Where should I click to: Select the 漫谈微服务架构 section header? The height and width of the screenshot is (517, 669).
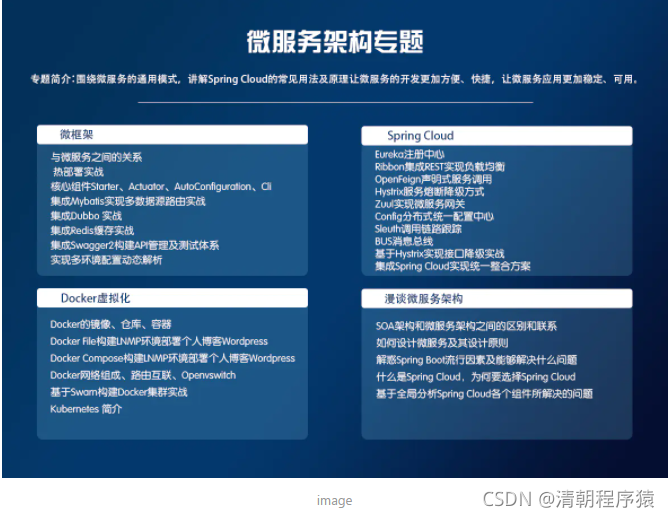click(x=497, y=299)
